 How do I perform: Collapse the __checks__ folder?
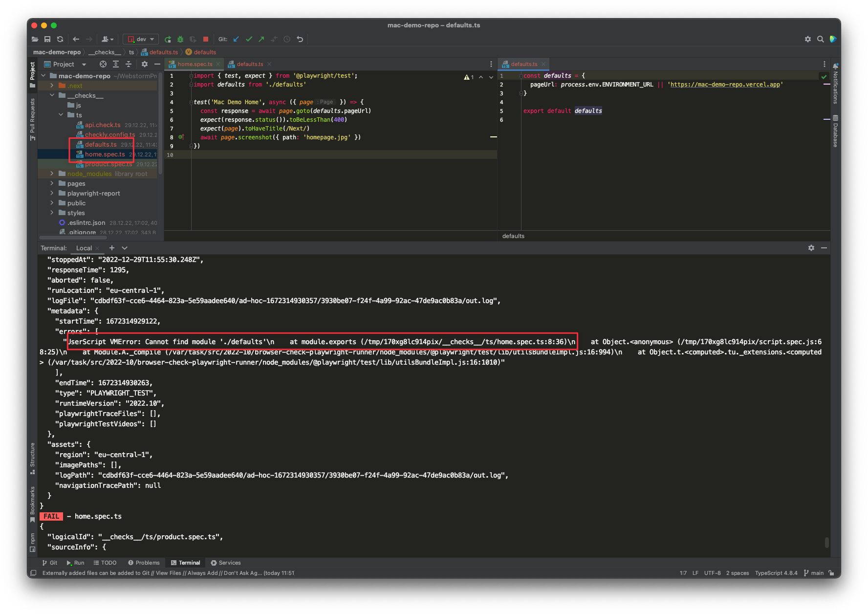tap(52, 95)
